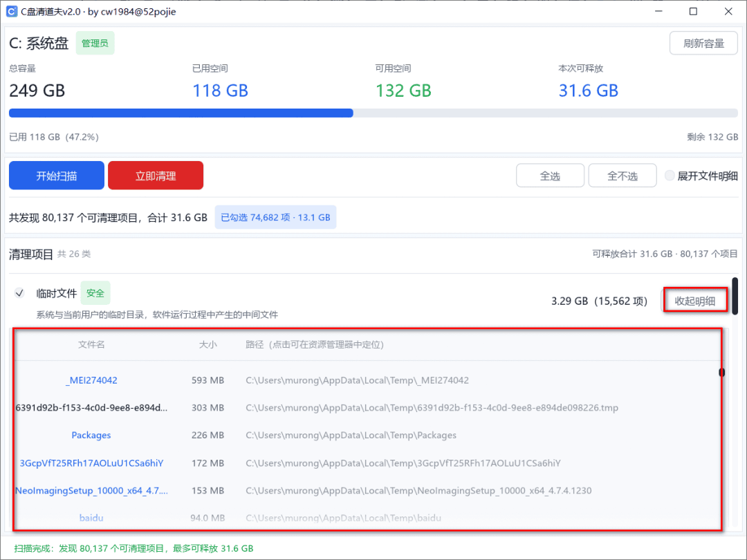Click the 共 26 类 category count label
Viewport: 747px width, 560px height.
click(x=74, y=254)
